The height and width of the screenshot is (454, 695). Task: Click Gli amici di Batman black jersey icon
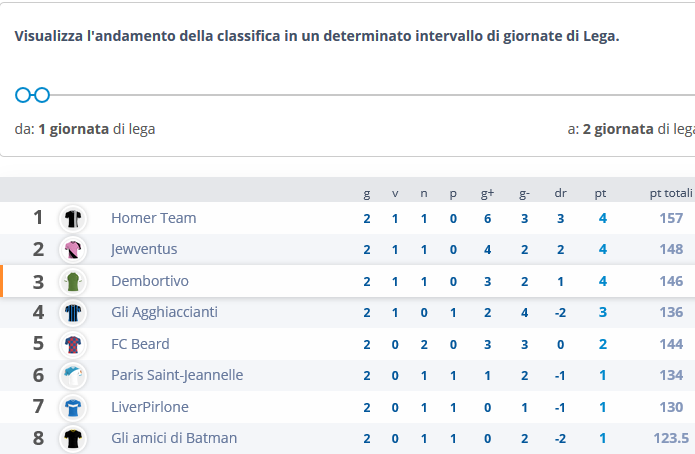coord(73,438)
